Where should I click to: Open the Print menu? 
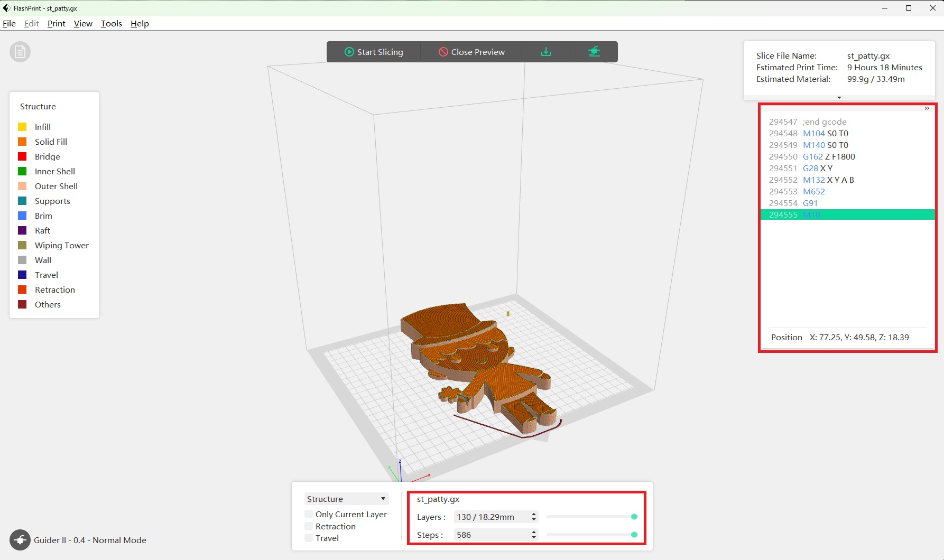pyautogui.click(x=56, y=23)
